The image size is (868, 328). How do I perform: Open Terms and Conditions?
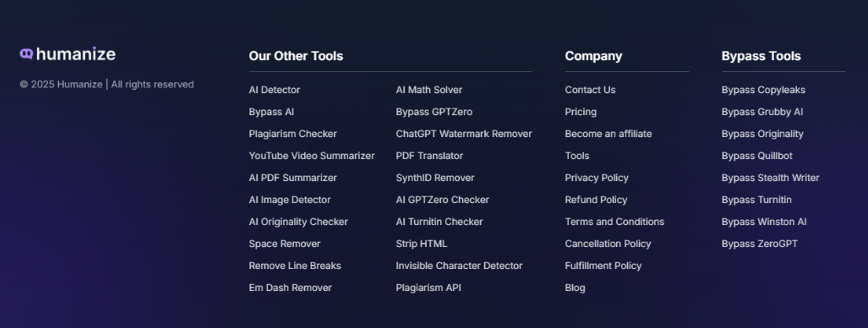click(x=615, y=222)
